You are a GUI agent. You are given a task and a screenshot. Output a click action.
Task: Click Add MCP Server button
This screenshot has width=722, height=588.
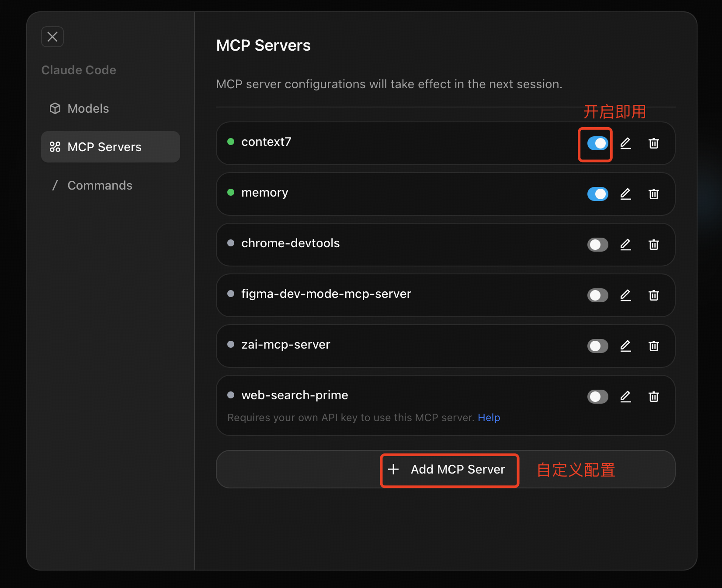point(449,470)
